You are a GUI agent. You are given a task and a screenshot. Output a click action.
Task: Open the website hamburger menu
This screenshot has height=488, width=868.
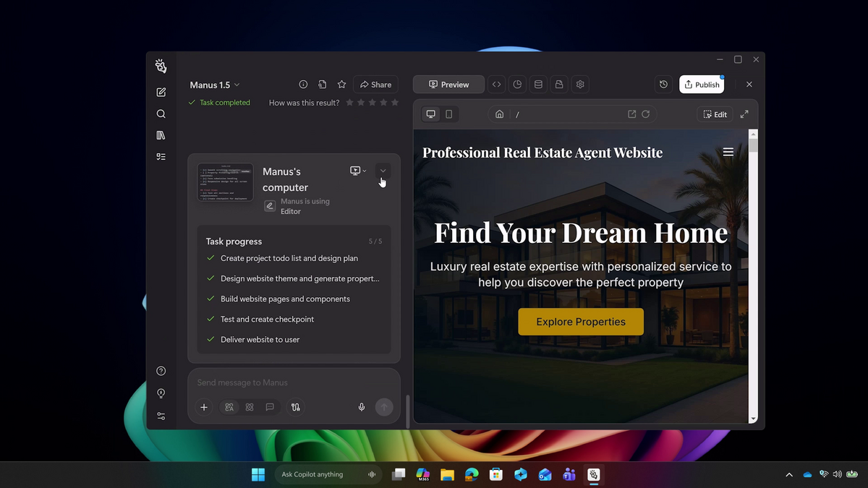point(728,152)
